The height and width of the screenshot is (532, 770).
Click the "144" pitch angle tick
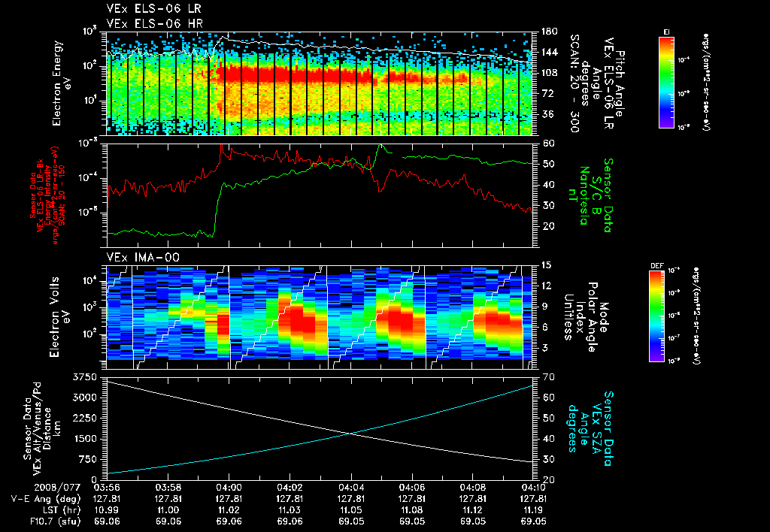click(549, 52)
